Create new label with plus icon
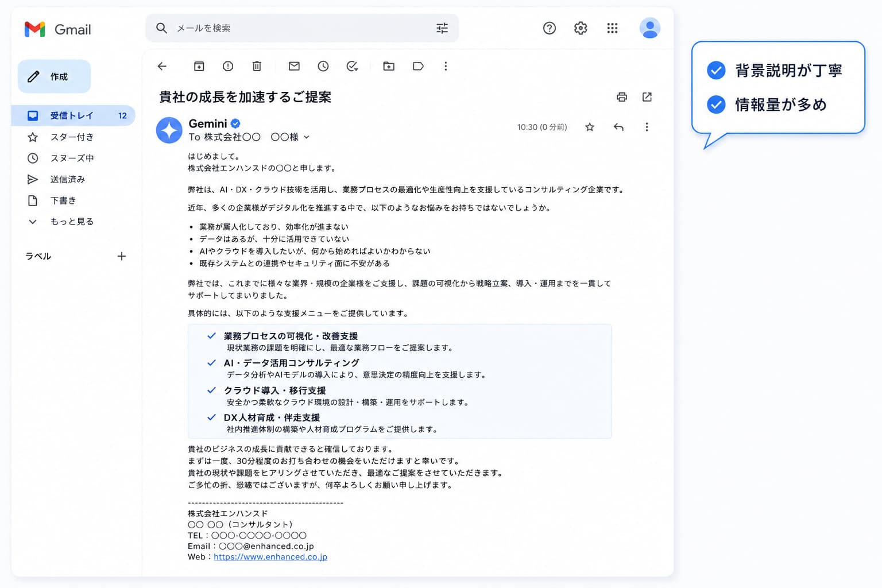Image resolution: width=882 pixels, height=588 pixels. click(122, 256)
